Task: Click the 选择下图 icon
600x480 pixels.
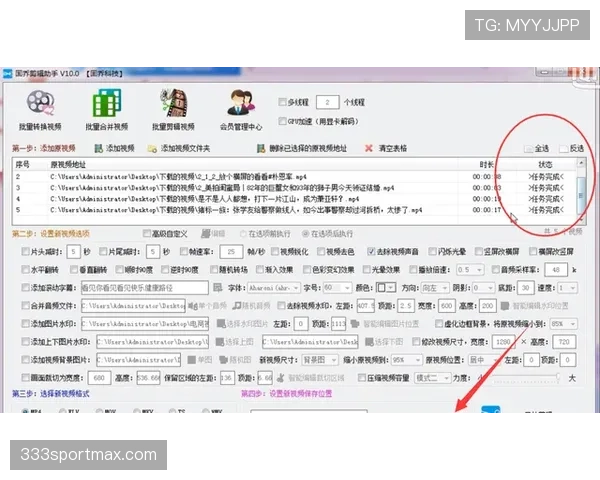Action: pyautogui.click(x=369, y=341)
